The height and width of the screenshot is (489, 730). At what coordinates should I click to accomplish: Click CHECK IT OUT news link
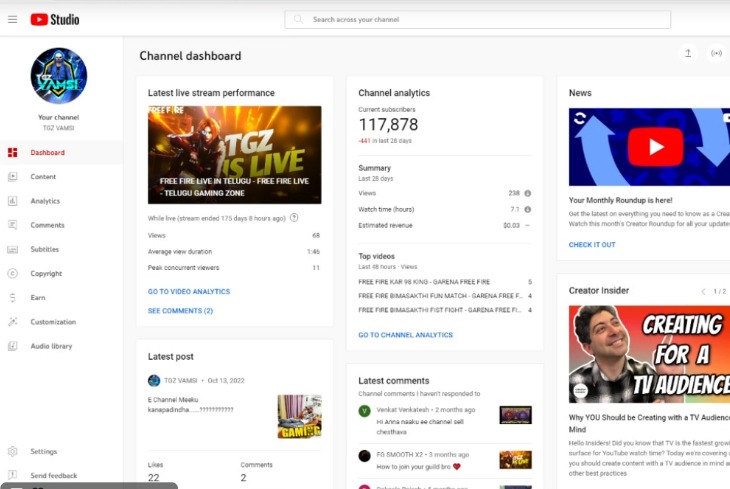click(592, 244)
